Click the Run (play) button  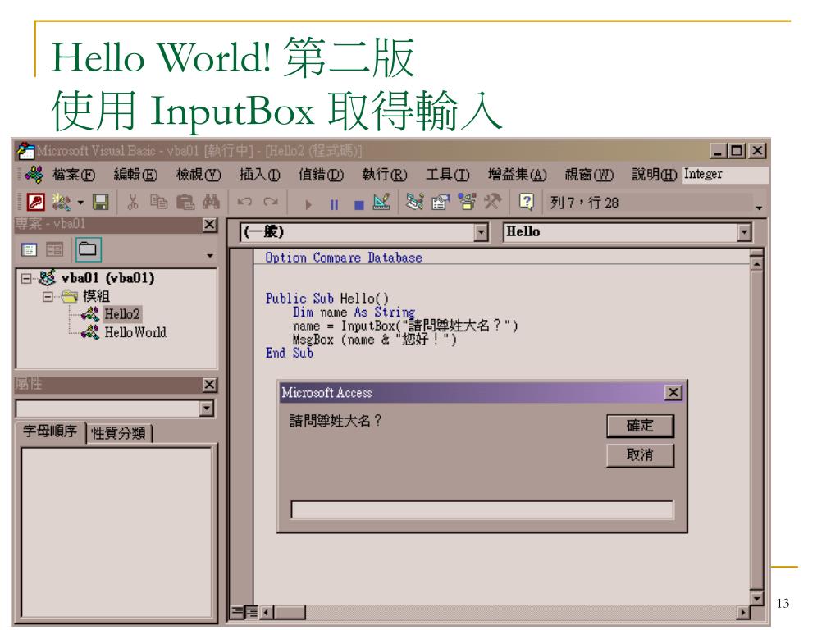pos(308,204)
